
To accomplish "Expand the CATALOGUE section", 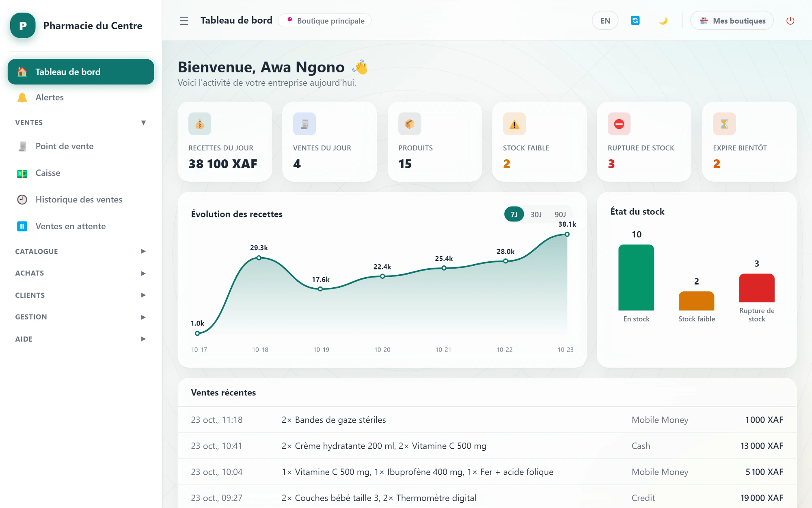I will coord(81,252).
